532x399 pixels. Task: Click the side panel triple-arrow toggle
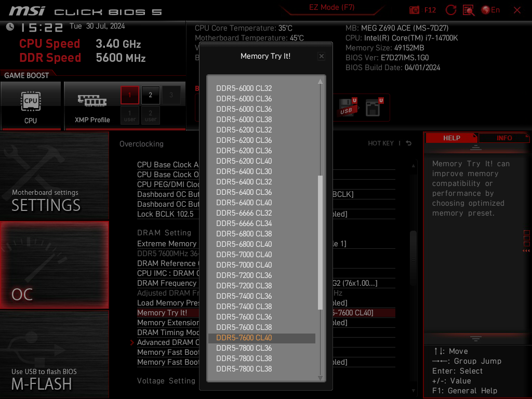click(x=526, y=251)
